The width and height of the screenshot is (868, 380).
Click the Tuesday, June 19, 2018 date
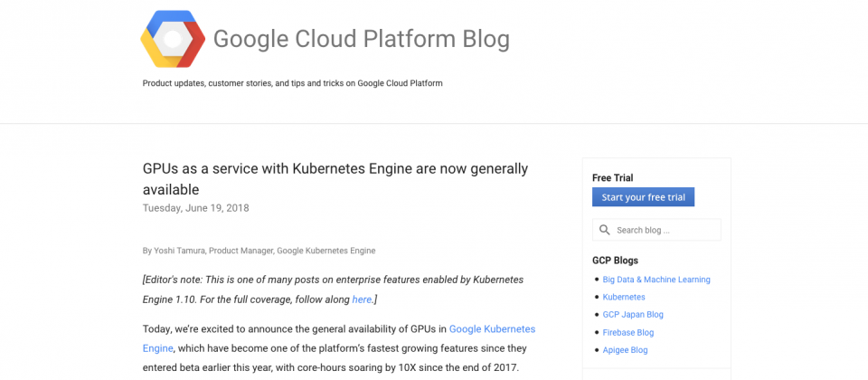point(196,208)
